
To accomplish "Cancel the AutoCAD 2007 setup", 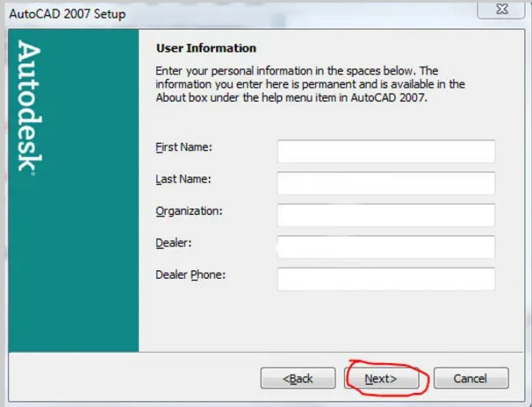I will tap(471, 378).
